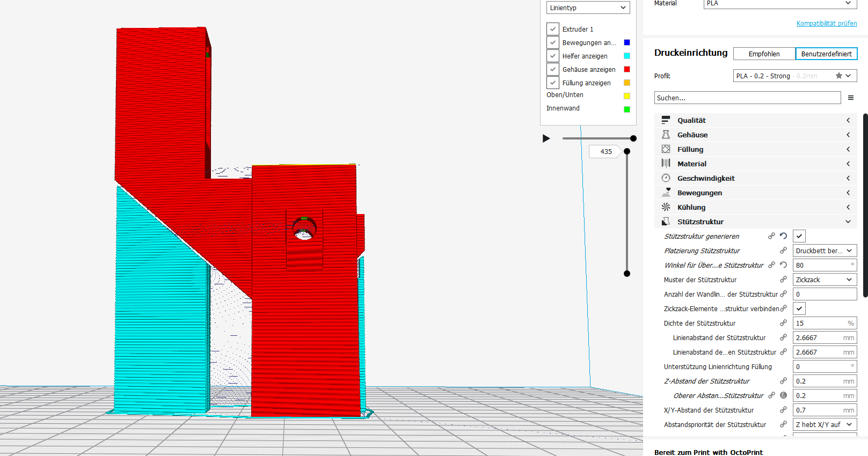Click the Qualität category icon
This screenshot has height=456, width=868.
pos(666,120)
